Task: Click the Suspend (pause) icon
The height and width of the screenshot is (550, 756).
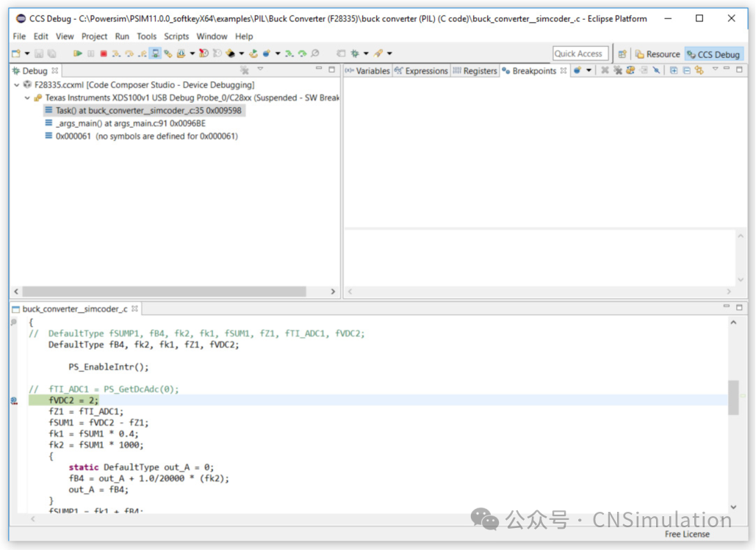Action: pyautogui.click(x=90, y=53)
